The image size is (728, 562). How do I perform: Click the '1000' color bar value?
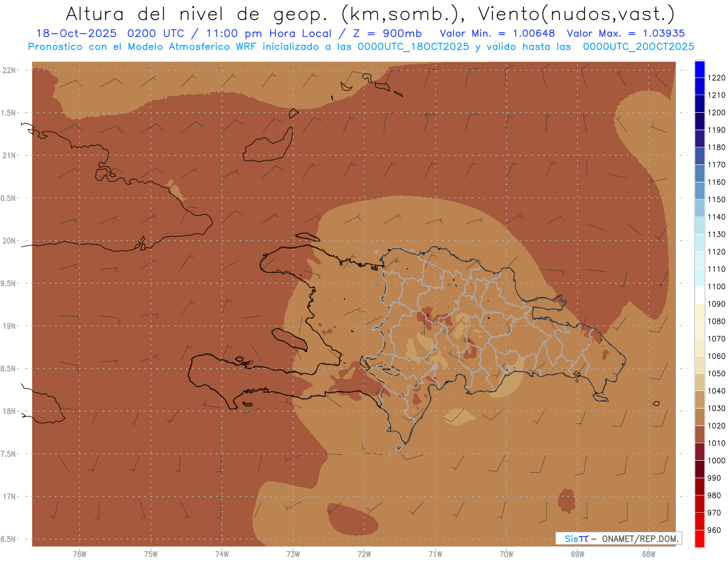coord(716,461)
